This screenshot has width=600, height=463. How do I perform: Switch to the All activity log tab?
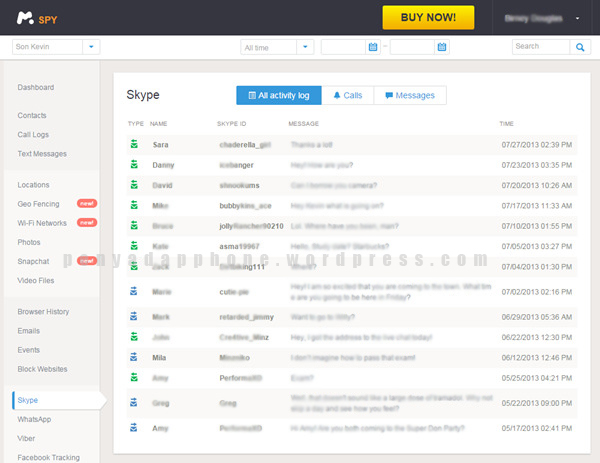(279, 95)
